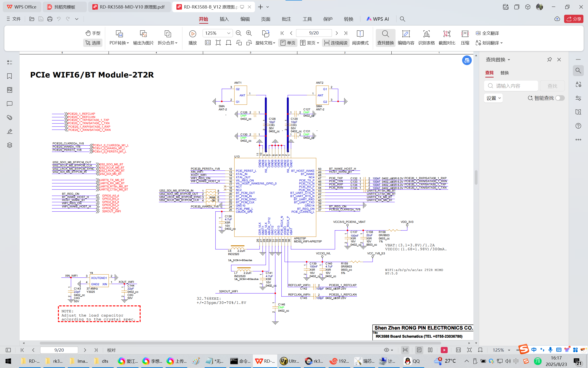Open the attachments paperclip panel
588x368 pixels.
[9, 118]
